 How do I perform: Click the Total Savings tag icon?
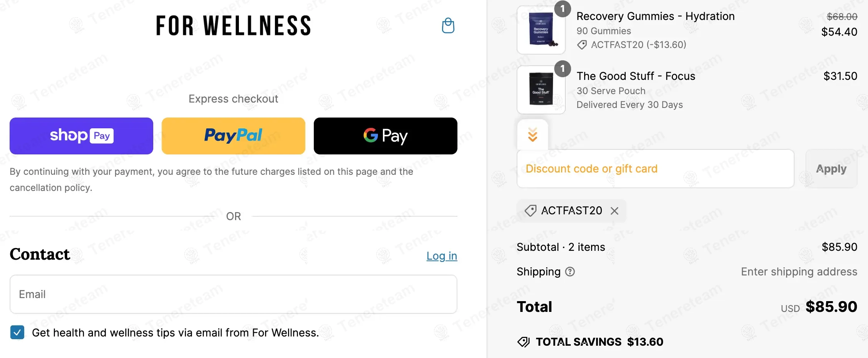click(x=523, y=342)
